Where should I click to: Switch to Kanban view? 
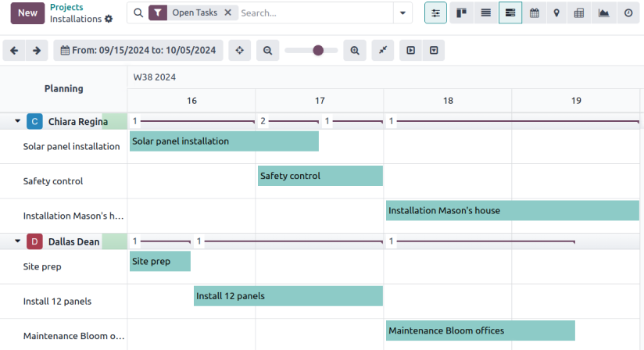pos(461,13)
